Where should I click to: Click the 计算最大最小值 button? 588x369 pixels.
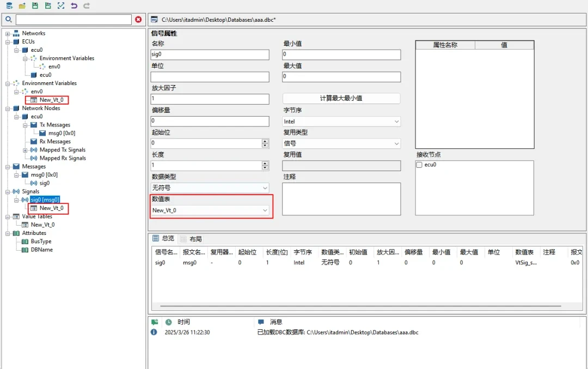(x=341, y=99)
